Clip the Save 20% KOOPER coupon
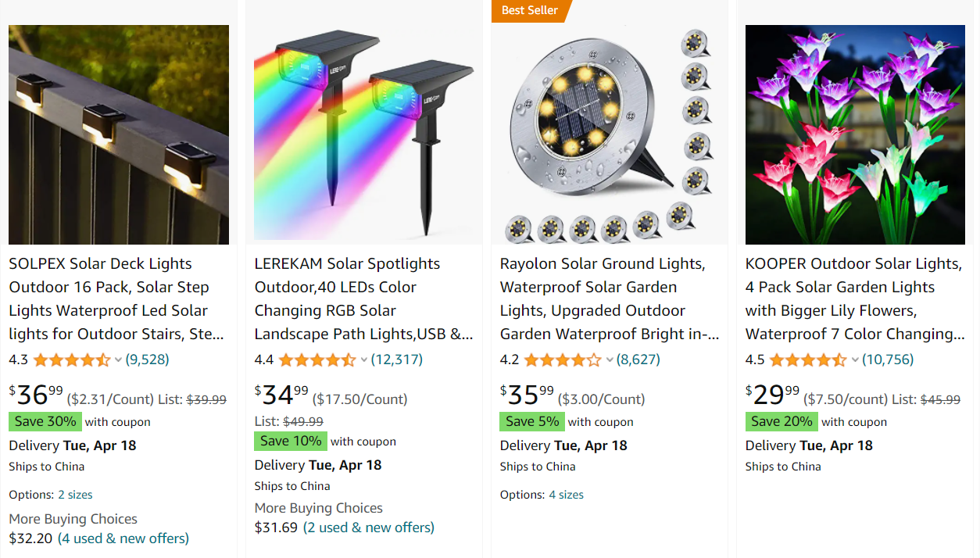The image size is (980, 558). [x=781, y=422]
